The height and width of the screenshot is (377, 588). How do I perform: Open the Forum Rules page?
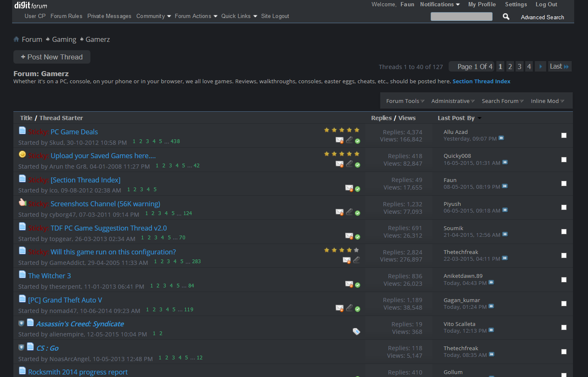66,16
